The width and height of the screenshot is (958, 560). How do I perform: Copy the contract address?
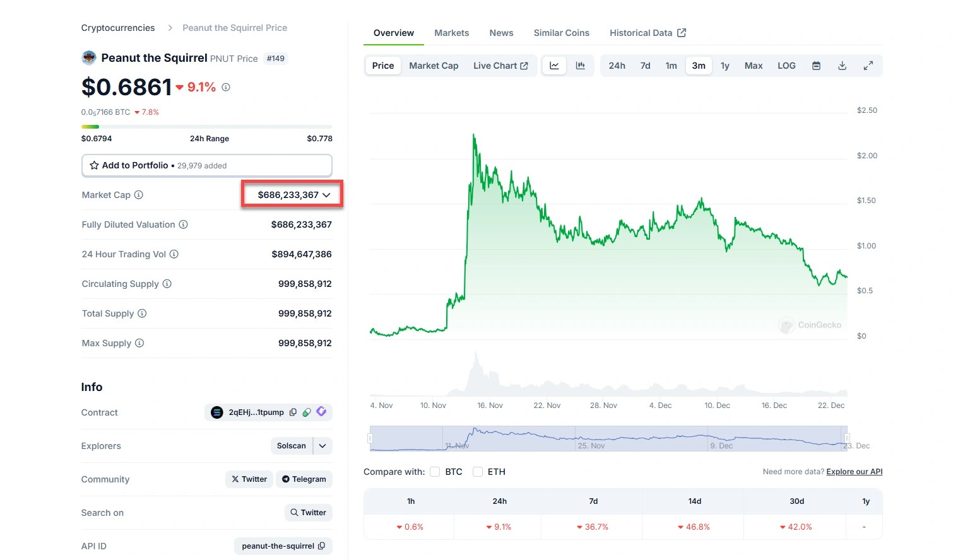pyautogui.click(x=293, y=412)
